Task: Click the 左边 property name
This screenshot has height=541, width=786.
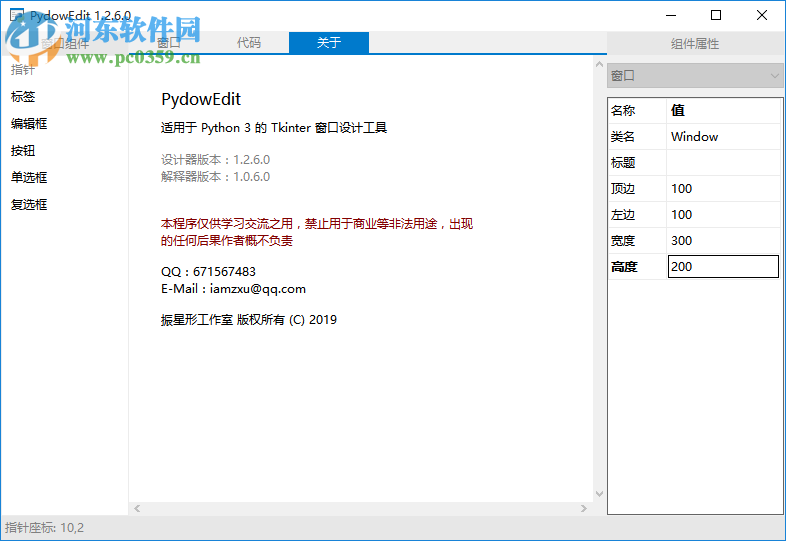Action: (638, 215)
